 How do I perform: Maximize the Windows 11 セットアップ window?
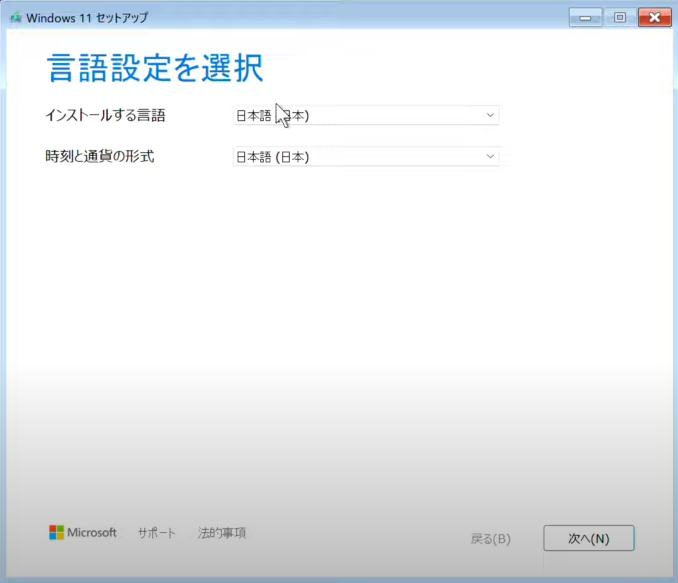(620, 18)
